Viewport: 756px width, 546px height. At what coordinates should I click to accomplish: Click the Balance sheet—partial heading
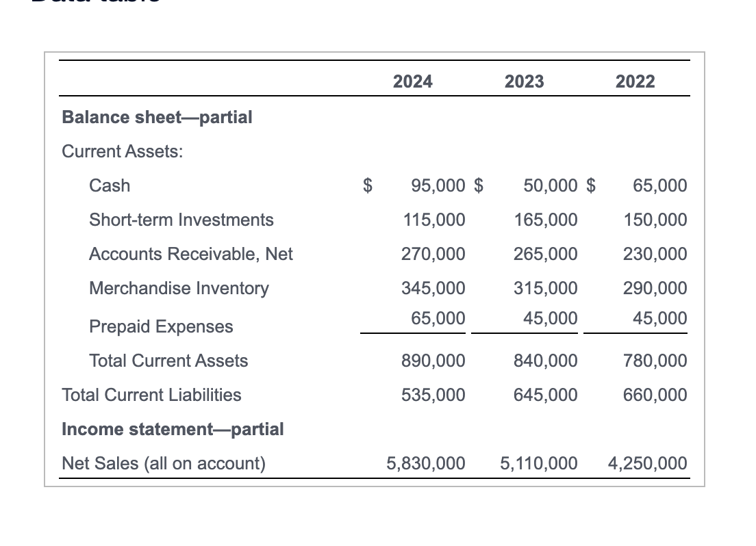pos(157,117)
